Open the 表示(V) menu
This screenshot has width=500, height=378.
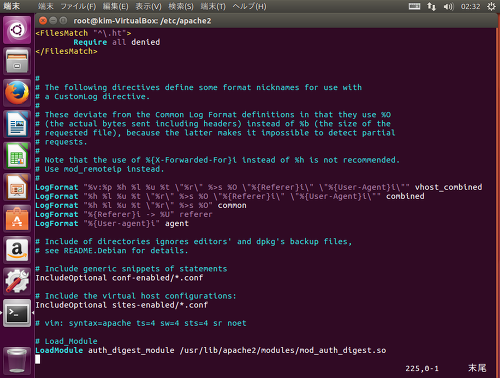[148, 6]
